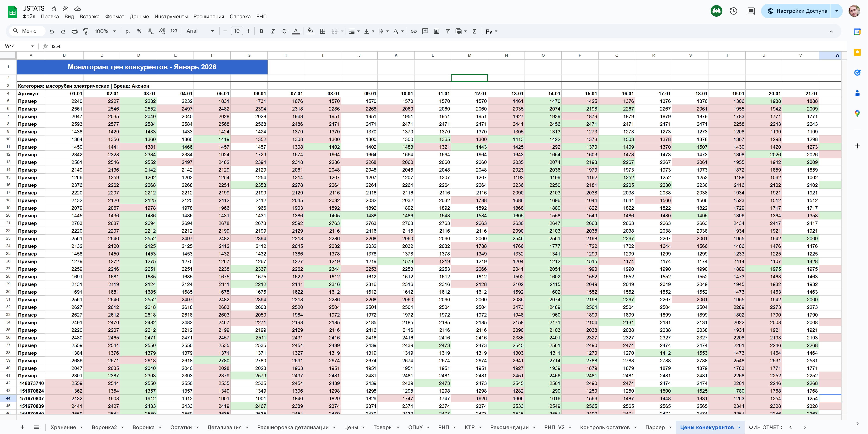Switch to the Парсер sheet tab
This screenshot has height=434, width=868.
point(655,427)
